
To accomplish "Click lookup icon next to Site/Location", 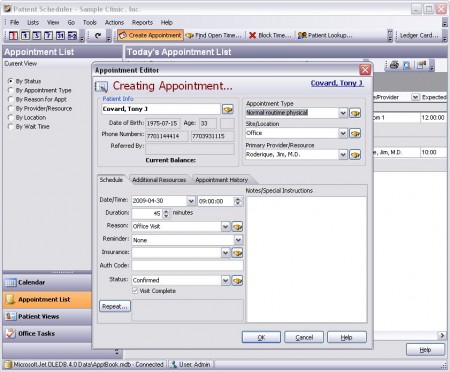I will point(355,134).
